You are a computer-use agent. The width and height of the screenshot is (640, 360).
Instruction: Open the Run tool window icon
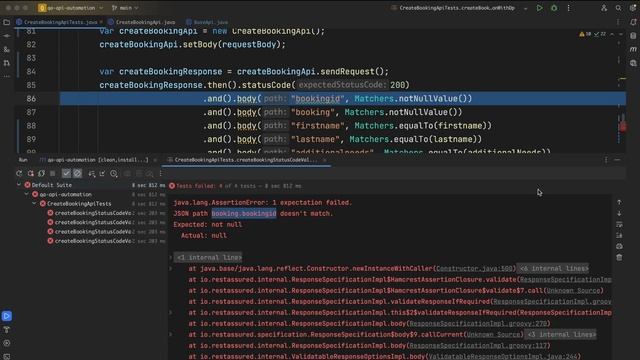[x=7, y=316]
